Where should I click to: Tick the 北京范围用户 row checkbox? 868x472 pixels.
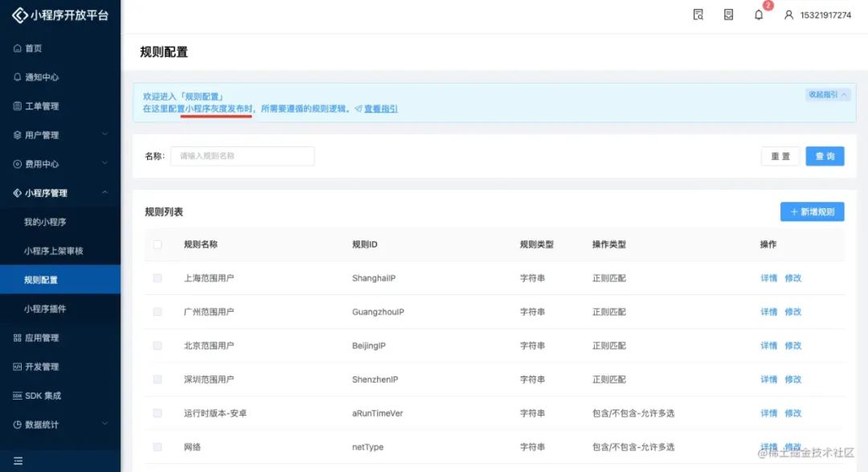coord(158,346)
